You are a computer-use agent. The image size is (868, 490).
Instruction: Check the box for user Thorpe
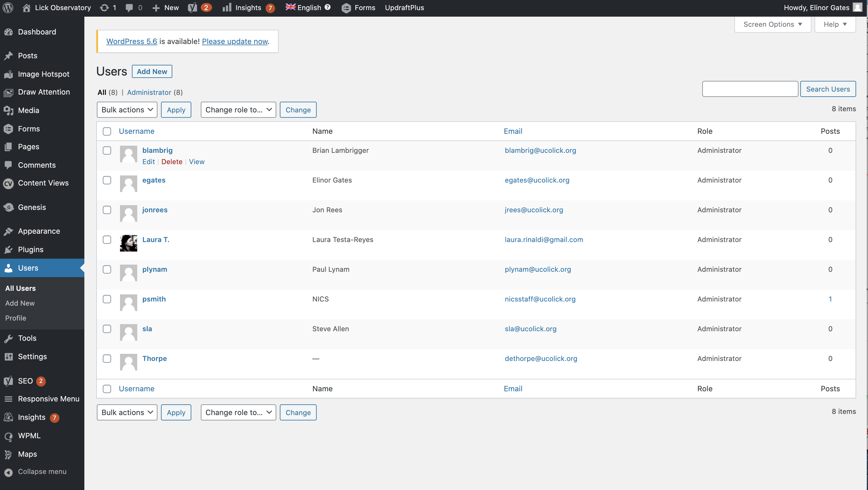pyautogui.click(x=107, y=358)
